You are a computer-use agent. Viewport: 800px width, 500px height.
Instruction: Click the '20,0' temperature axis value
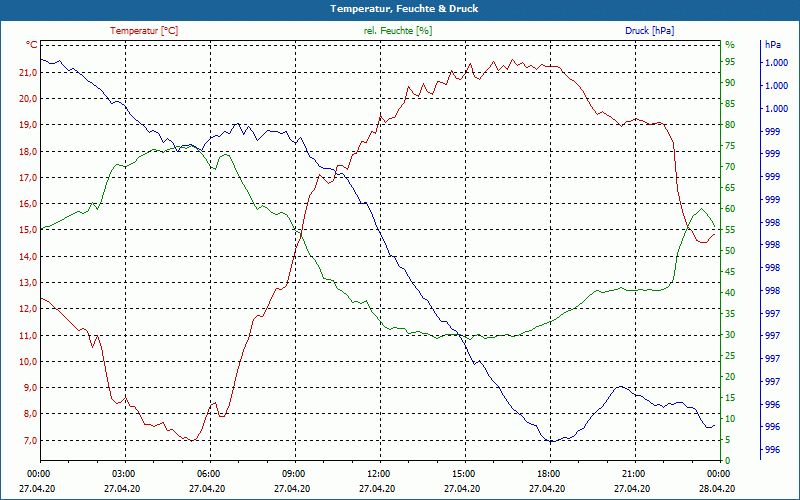28,98
